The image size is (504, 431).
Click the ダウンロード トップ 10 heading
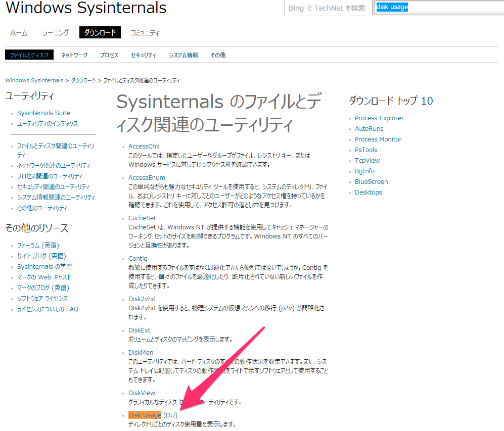coord(391,101)
